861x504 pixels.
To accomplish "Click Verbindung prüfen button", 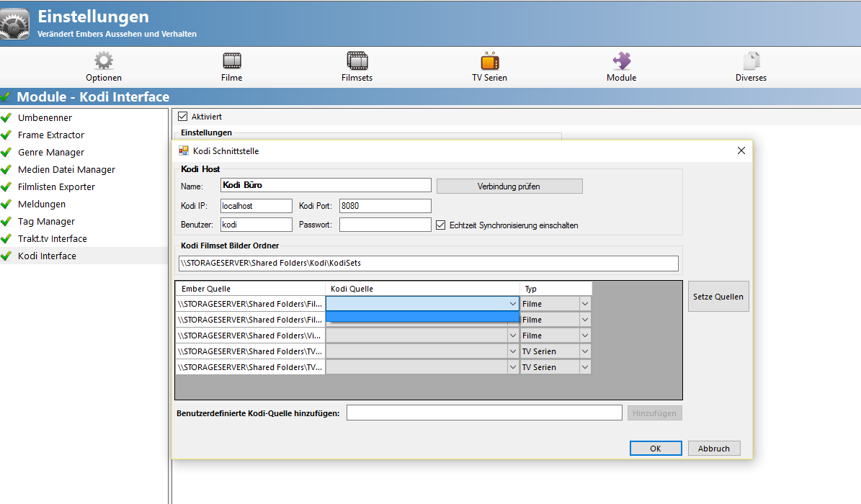I will pyautogui.click(x=509, y=186).
